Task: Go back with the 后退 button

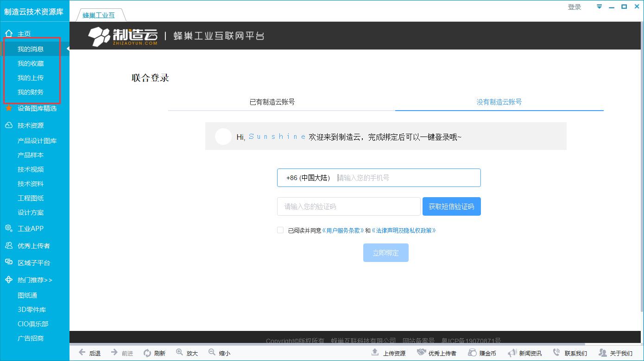Action: coord(89,353)
